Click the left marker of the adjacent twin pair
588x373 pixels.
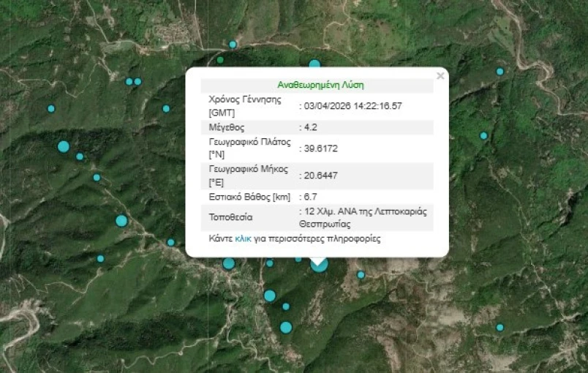click(x=129, y=81)
